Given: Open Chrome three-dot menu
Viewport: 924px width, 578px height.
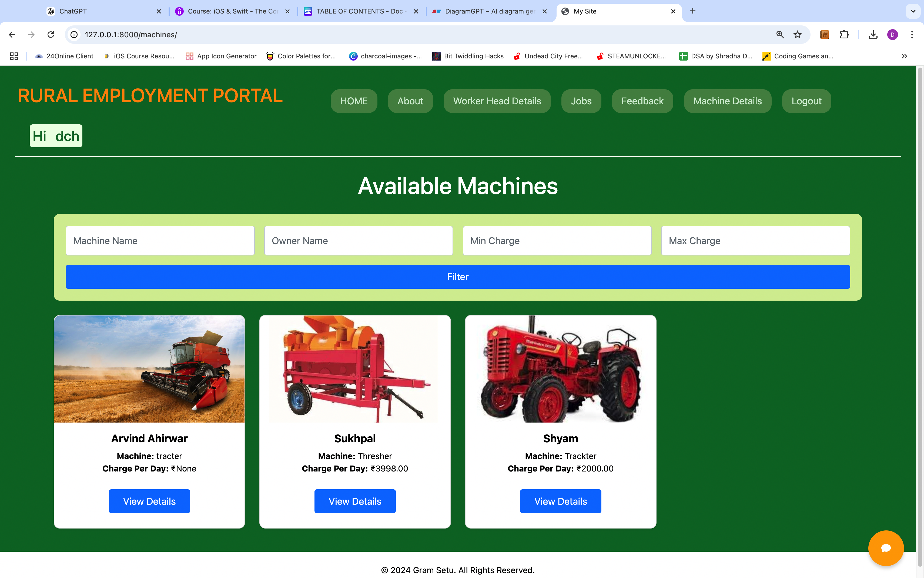Looking at the screenshot, I should [912, 35].
